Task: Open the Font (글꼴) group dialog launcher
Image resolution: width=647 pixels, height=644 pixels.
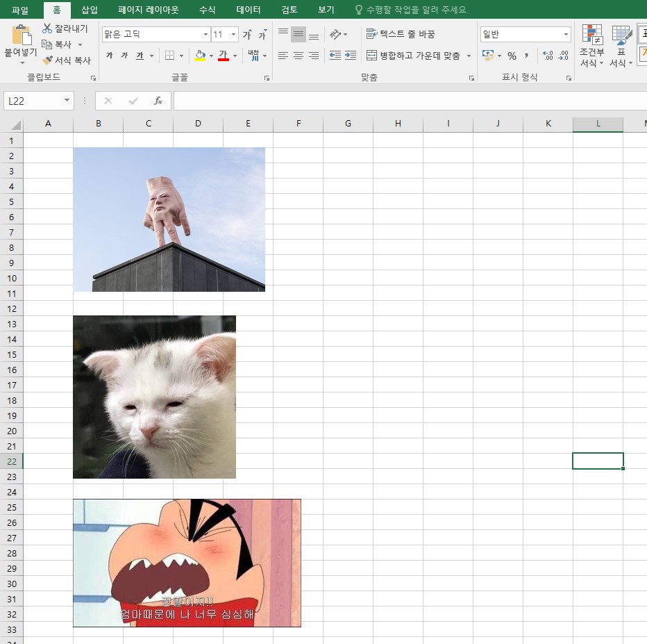Action: coord(267,78)
